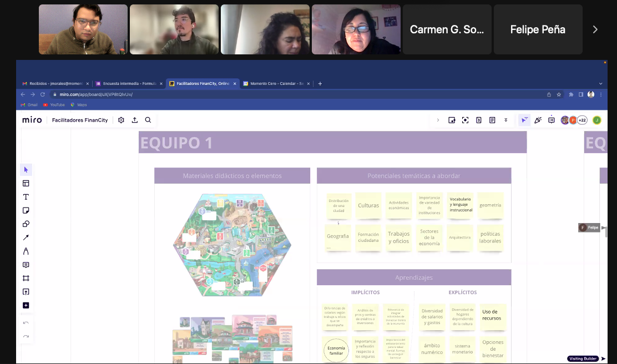Click the geometría sticky note

490,205
